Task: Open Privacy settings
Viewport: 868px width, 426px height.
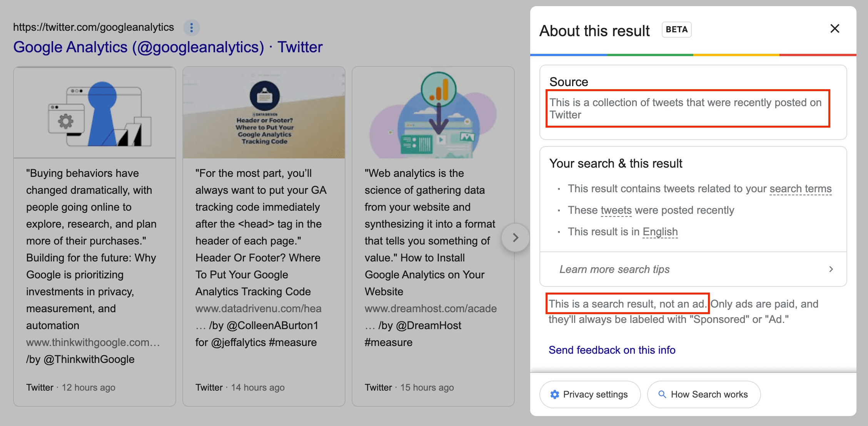Action: (x=590, y=394)
